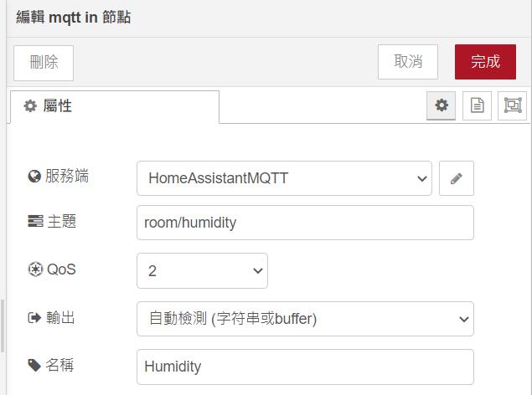Grab the left edge panel resize handle

pyautogui.click(x=3, y=326)
